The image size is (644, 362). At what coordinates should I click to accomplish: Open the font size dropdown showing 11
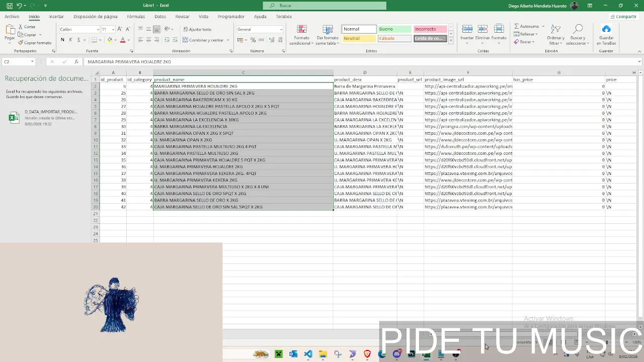[x=113, y=29]
